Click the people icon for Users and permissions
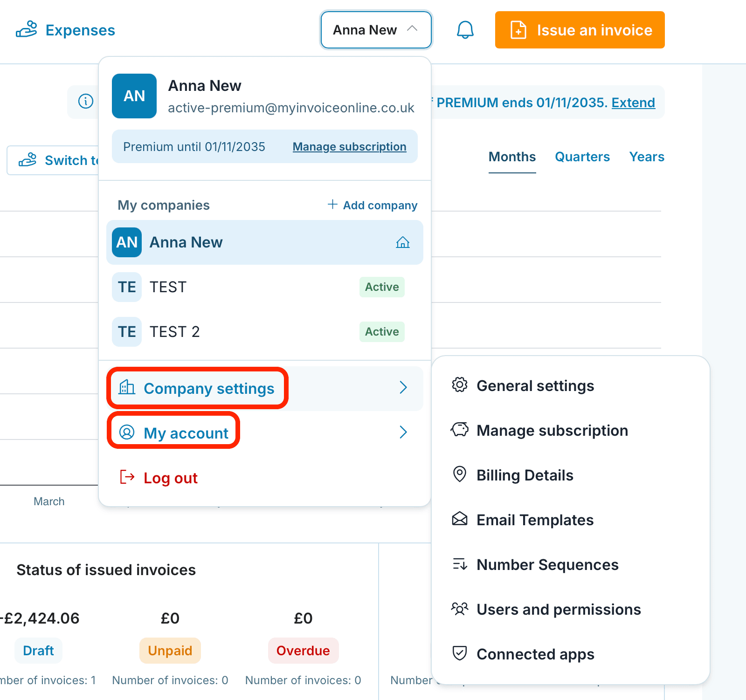Image resolution: width=746 pixels, height=700 pixels. tap(460, 609)
